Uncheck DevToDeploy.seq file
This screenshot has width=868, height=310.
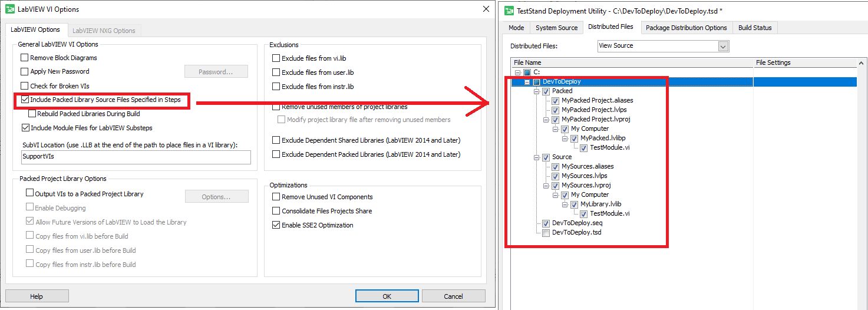coord(546,223)
